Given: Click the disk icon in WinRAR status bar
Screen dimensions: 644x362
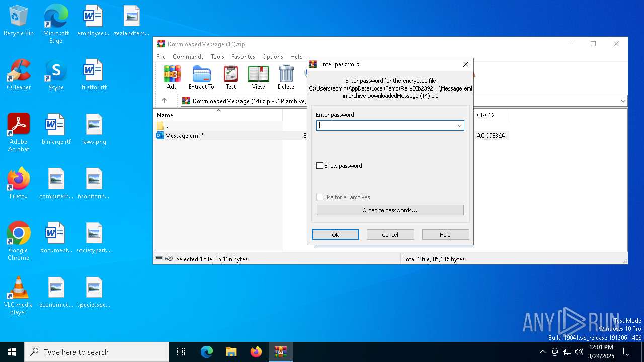Looking at the screenshot, I should (x=159, y=259).
